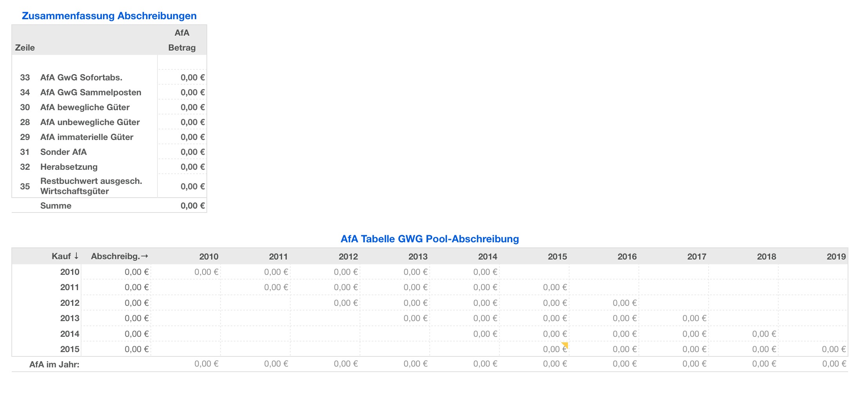Click the 'Kauf ↓' header cell
This screenshot has width=868, height=396.
(65, 256)
